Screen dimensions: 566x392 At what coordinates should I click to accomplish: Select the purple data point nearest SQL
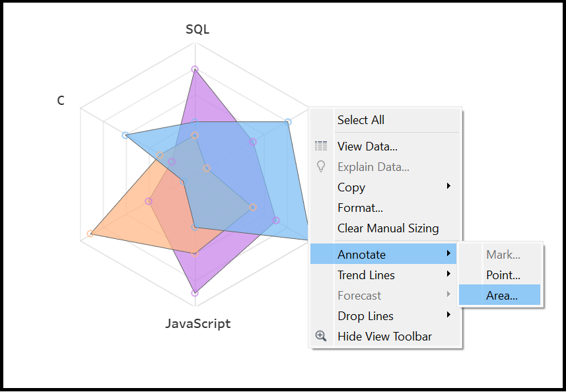(195, 69)
